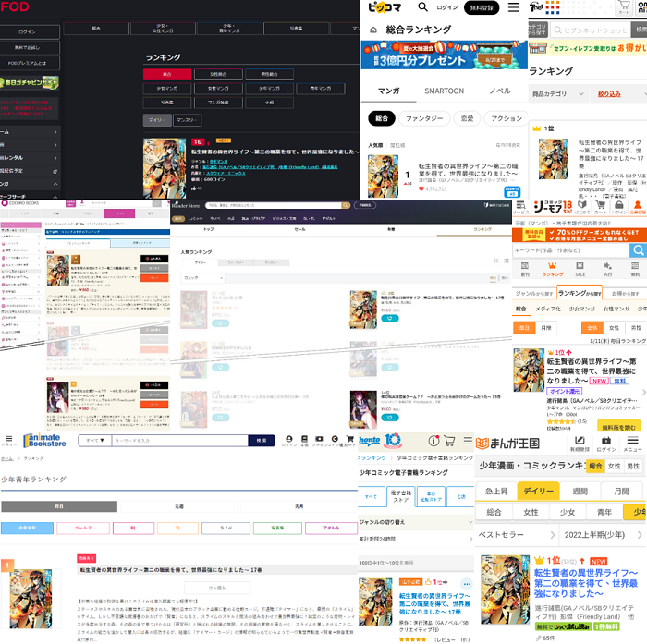Open ジャンルから探す tab in Cmoa
This screenshot has height=644, width=647.
coord(534,293)
